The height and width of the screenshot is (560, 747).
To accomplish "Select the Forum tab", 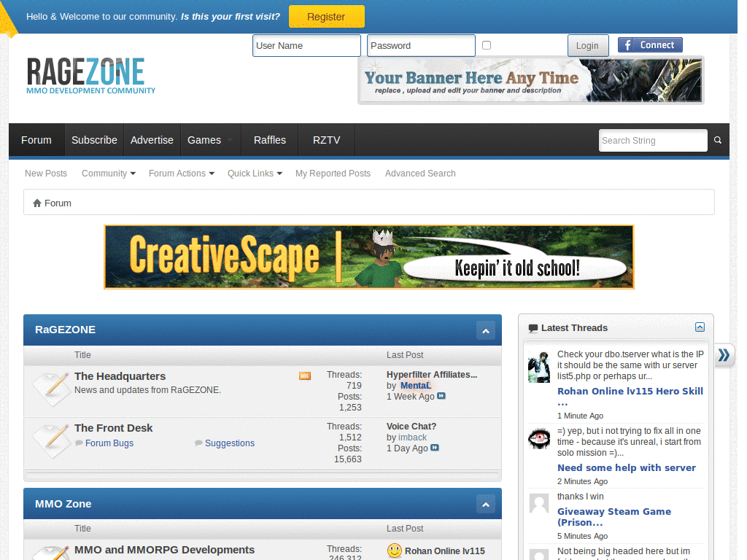I will [36, 140].
